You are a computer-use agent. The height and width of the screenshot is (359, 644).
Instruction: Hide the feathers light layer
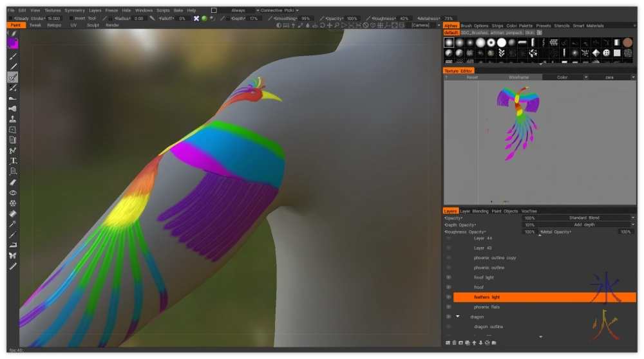[448, 297]
